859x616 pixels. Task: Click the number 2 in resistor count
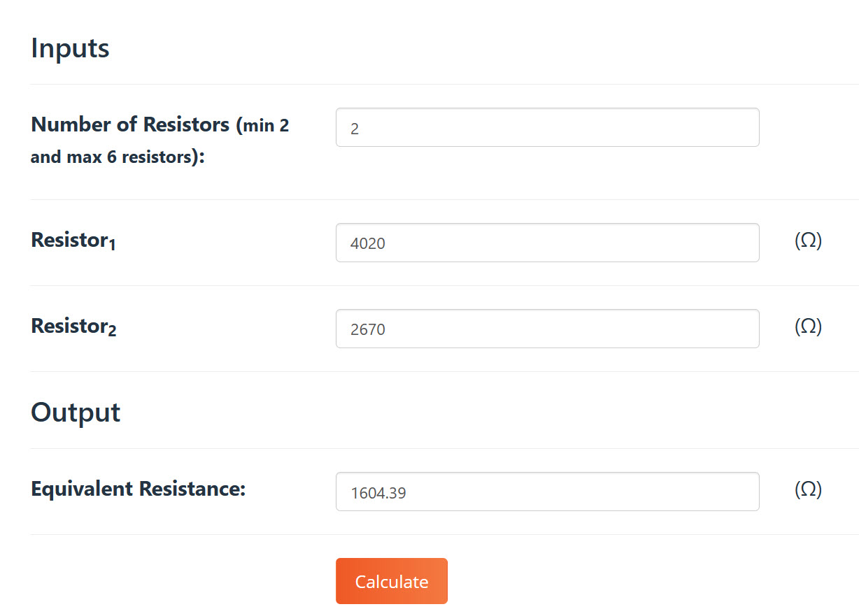tap(355, 129)
